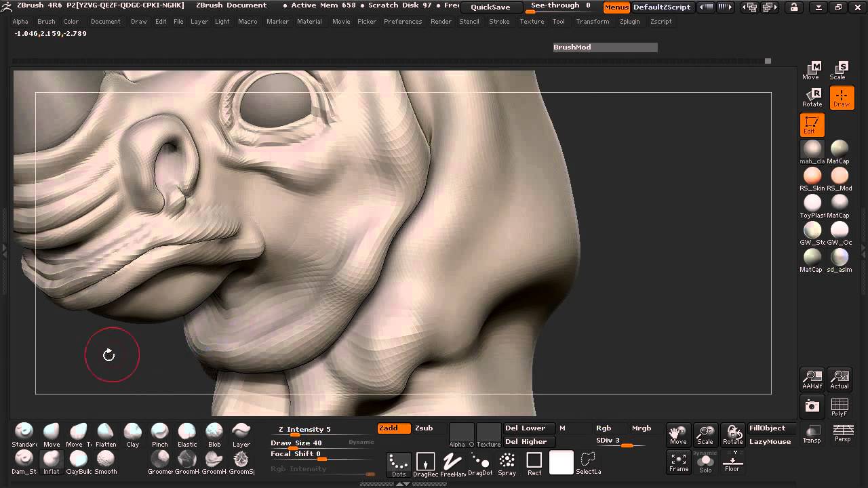Choose the RS_Skin material sphere
This screenshot has height=488, width=868.
pos(812,179)
